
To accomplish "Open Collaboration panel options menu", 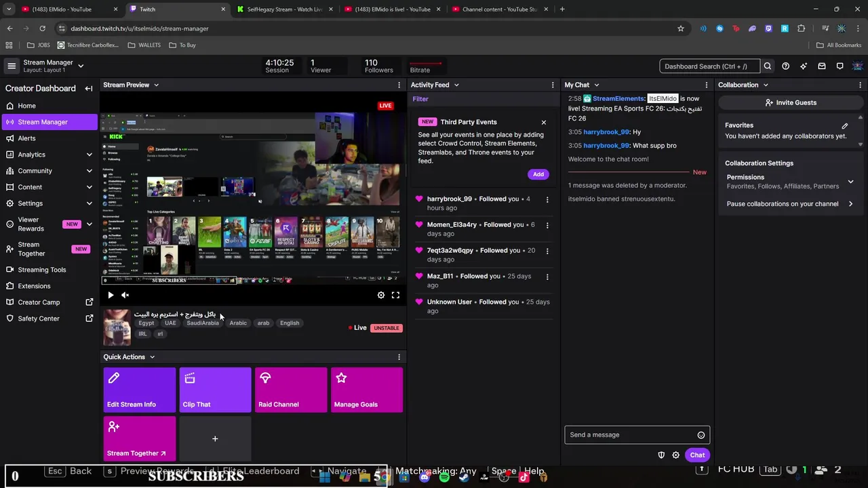I will pyautogui.click(x=860, y=85).
